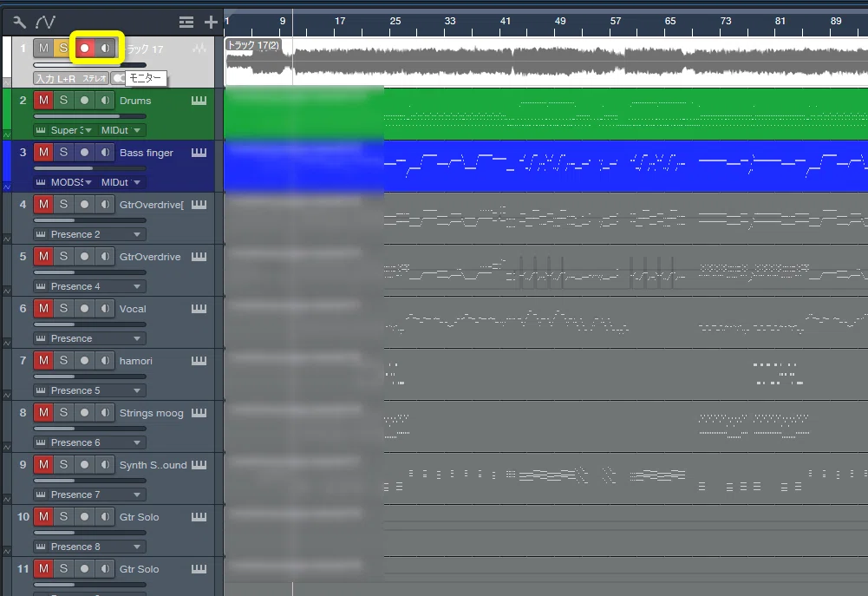
Task: Unmute the Drums track
Action: pos(43,101)
